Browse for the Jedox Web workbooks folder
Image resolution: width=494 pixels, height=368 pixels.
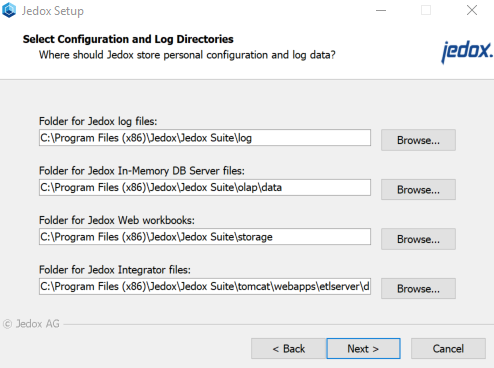click(x=418, y=239)
